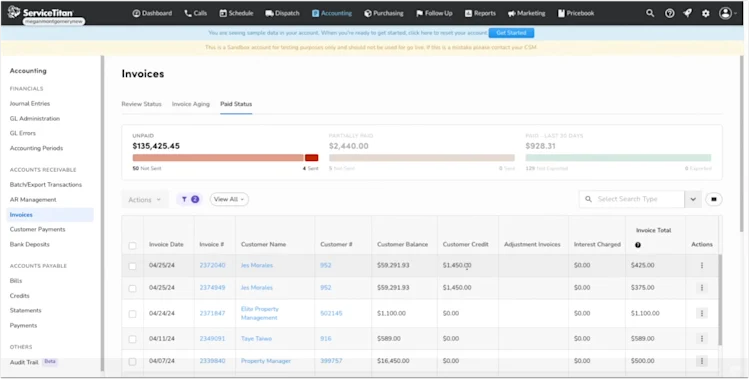This screenshot has width=749, height=379.
Task: Open Audit Trail Beta in the sidebar
Action: 33,362
